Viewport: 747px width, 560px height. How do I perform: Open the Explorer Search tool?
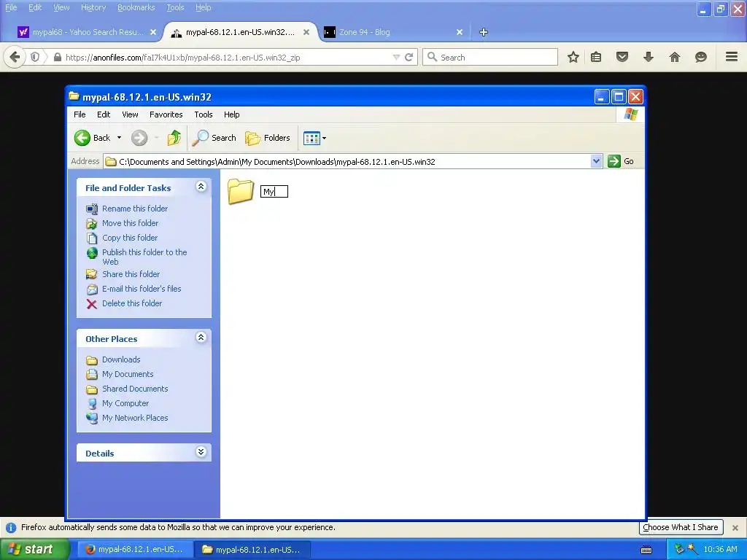[x=214, y=138]
